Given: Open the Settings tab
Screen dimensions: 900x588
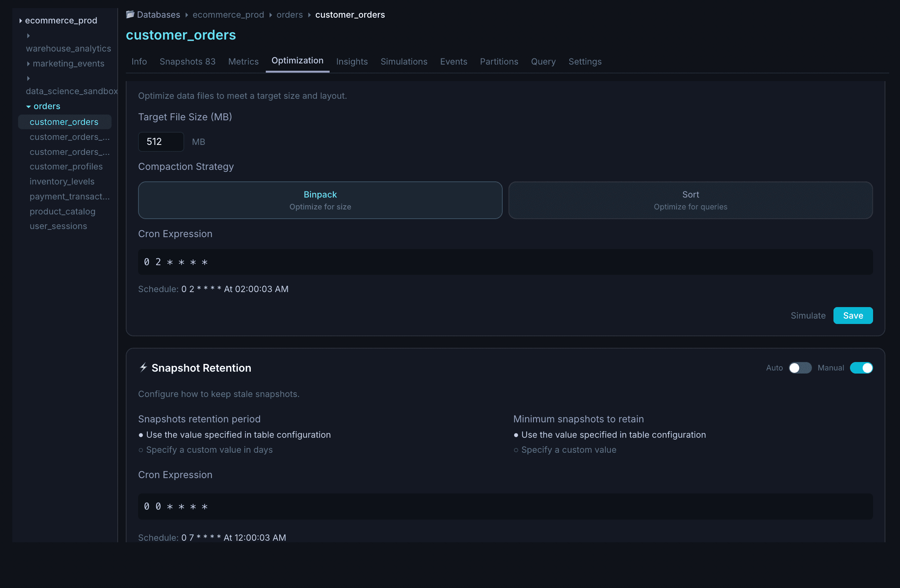Looking at the screenshot, I should 585,61.
